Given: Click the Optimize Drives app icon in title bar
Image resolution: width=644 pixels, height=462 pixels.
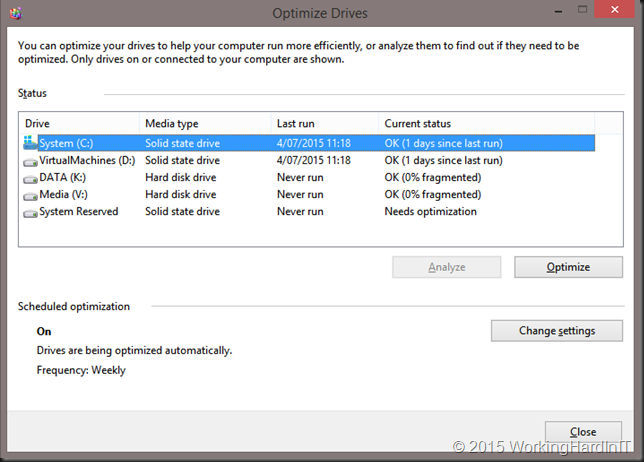Looking at the screenshot, I should pos(16,13).
